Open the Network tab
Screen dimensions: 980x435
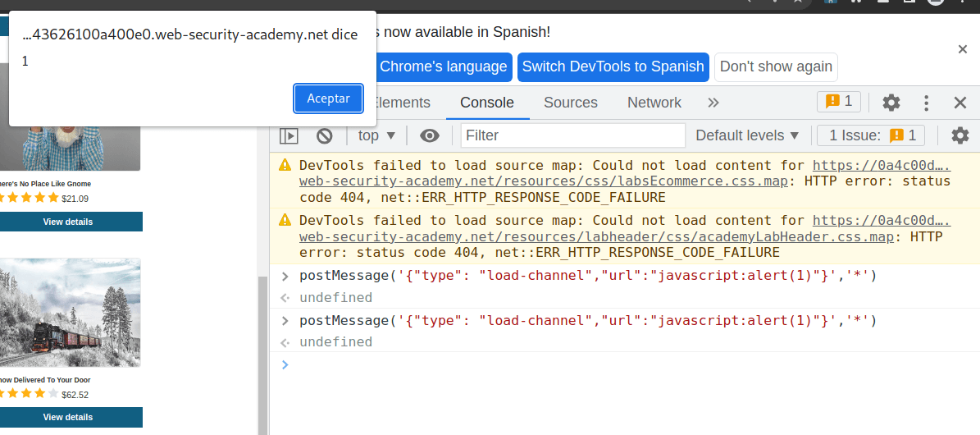tap(654, 103)
